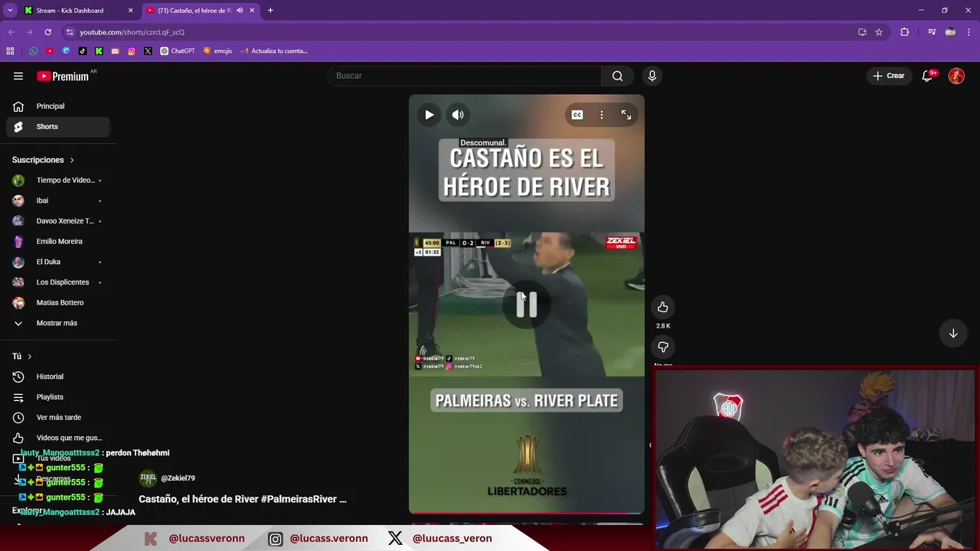Open browser extensions puzzle icon

tap(905, 32)
